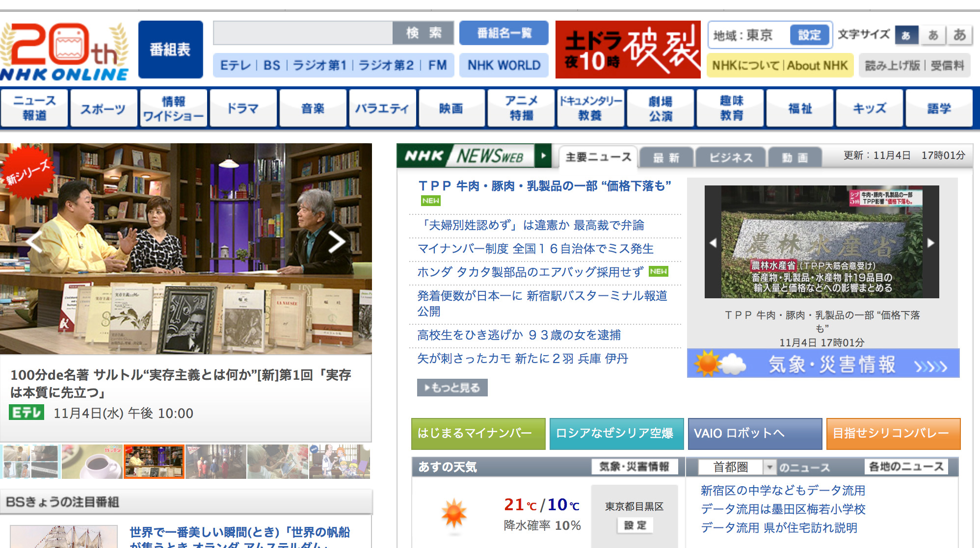Go to previous slide in main carousel
Viewport: 980px width, 548px height.
pyautogui.click(x=33, y=241)
